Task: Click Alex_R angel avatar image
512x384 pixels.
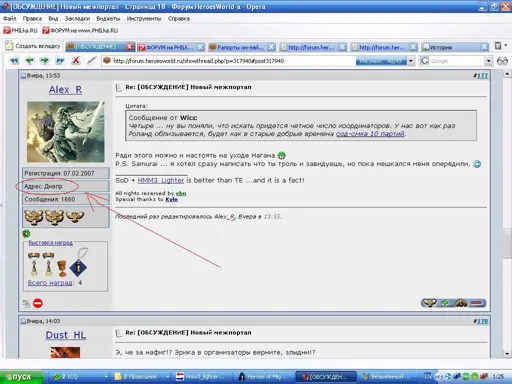Action: [x=66, y=132]
